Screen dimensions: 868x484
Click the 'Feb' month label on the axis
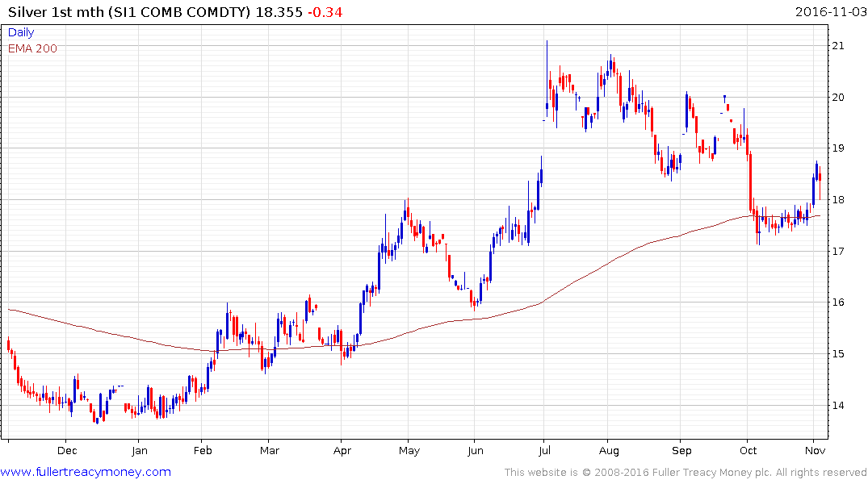pos(203,450)
